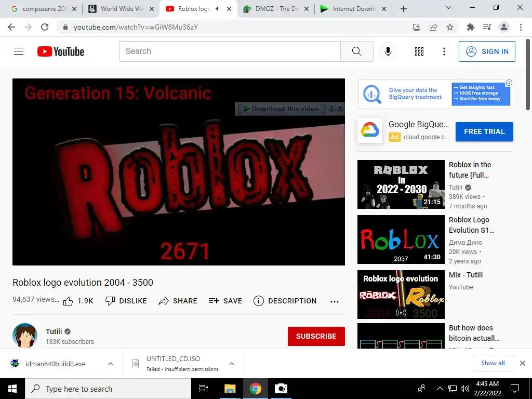This screenshot has width=532, height=399.
Task: Close the downloads bar
Action: 523,363
